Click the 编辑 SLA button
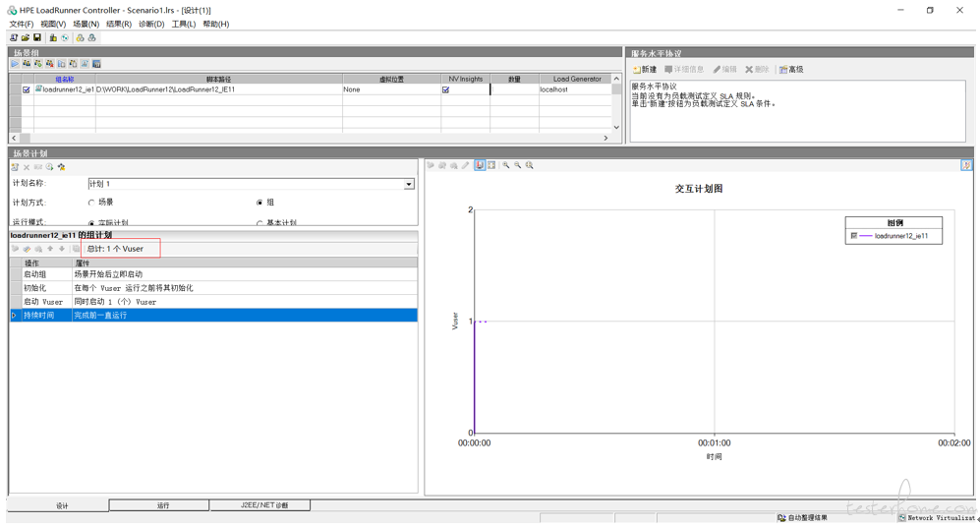 725,70
